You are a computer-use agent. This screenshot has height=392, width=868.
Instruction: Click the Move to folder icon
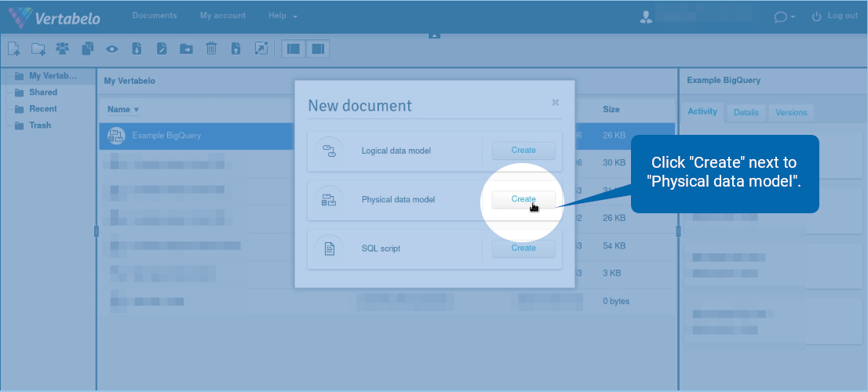[x=187, y=49]
